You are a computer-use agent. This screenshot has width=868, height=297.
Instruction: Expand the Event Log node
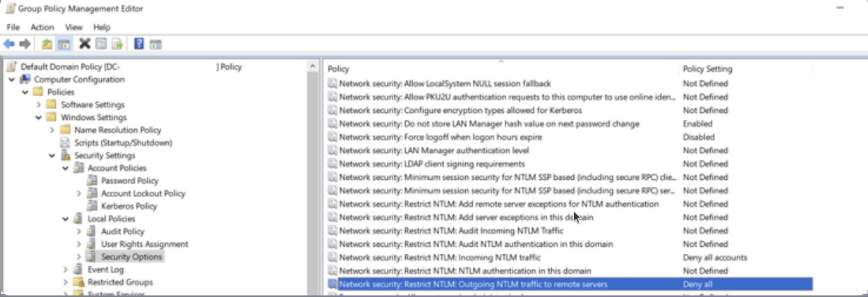click(x=65, y=269)
